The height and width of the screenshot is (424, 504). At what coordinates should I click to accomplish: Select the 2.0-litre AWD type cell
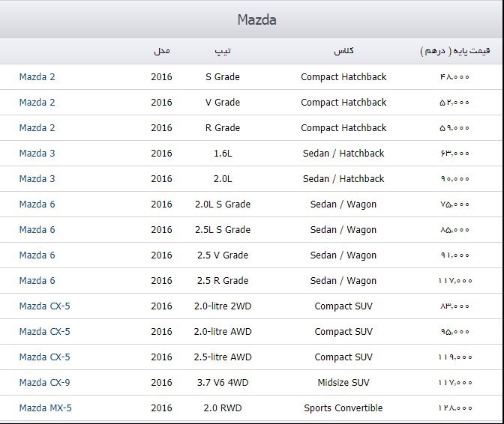(x=223, y=332)
